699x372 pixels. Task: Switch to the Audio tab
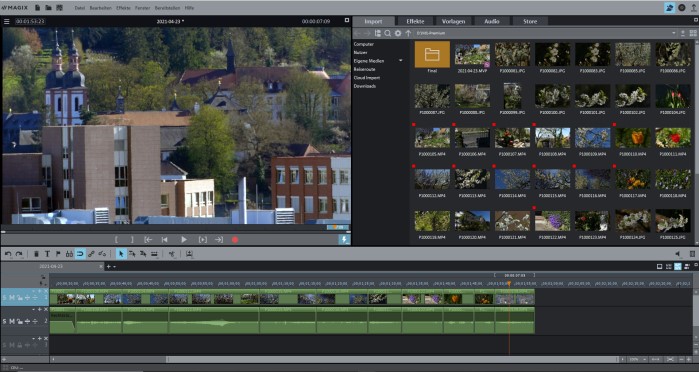492,21
